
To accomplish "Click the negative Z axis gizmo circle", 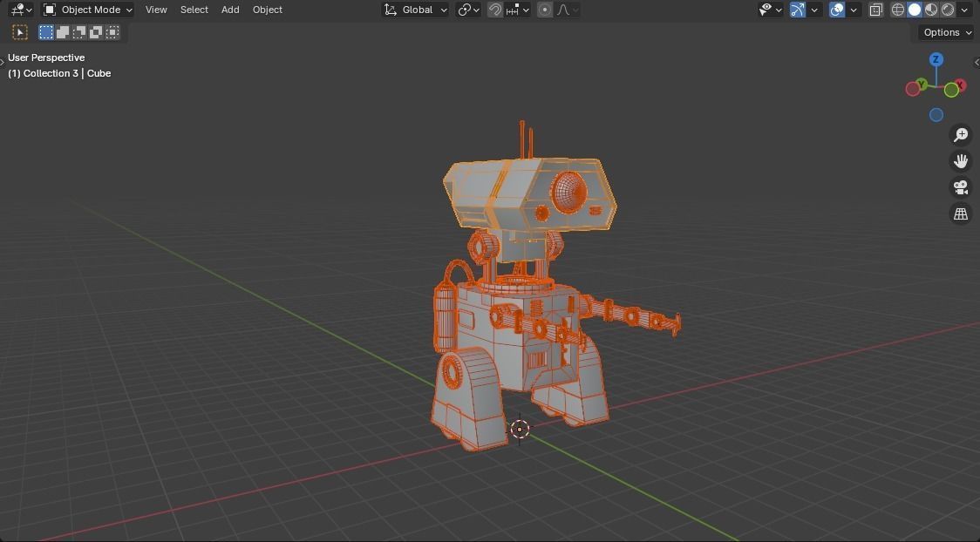I will tap(936, 115).
